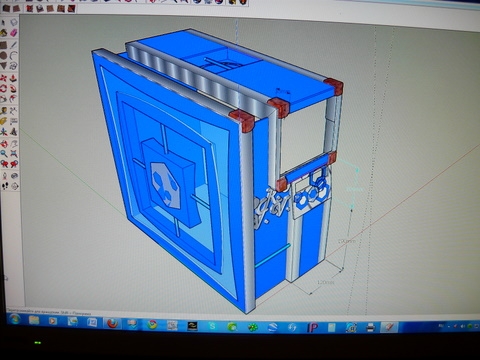Screen dimensions: 480x360
Task: Select the Arc tool
Action: tap(14, 55)
